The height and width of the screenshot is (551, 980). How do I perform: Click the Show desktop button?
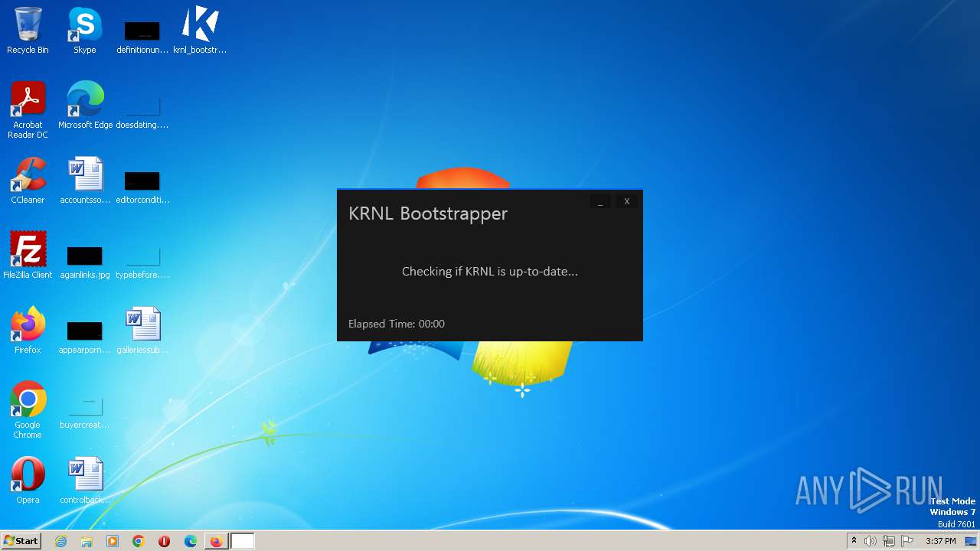[x=971, y=541]
